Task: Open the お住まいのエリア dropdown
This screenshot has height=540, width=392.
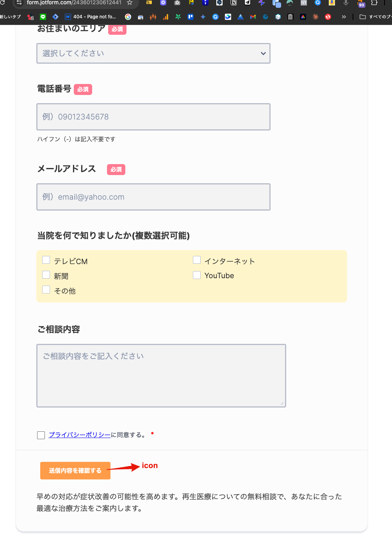Action: 153,54
